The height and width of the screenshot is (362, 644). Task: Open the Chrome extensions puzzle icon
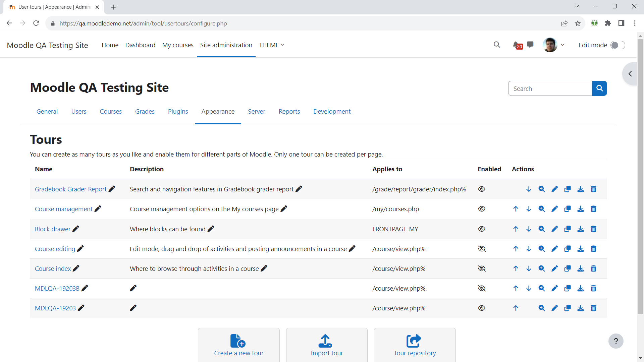click(x=608, y=23)
